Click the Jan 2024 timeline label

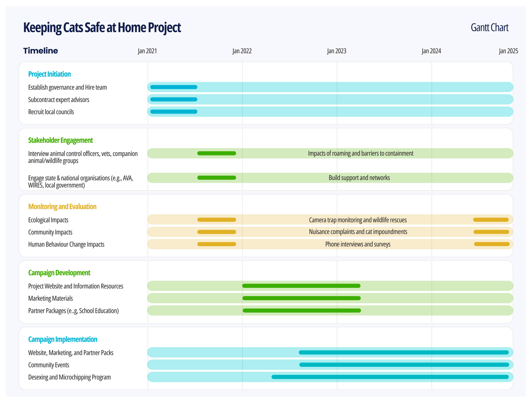[x=431, y=51]
